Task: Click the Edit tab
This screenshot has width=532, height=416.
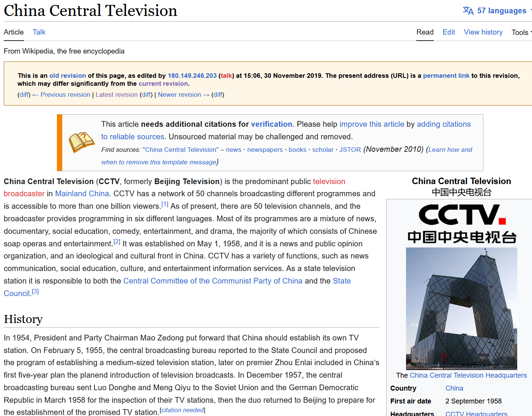Action: 449,32
